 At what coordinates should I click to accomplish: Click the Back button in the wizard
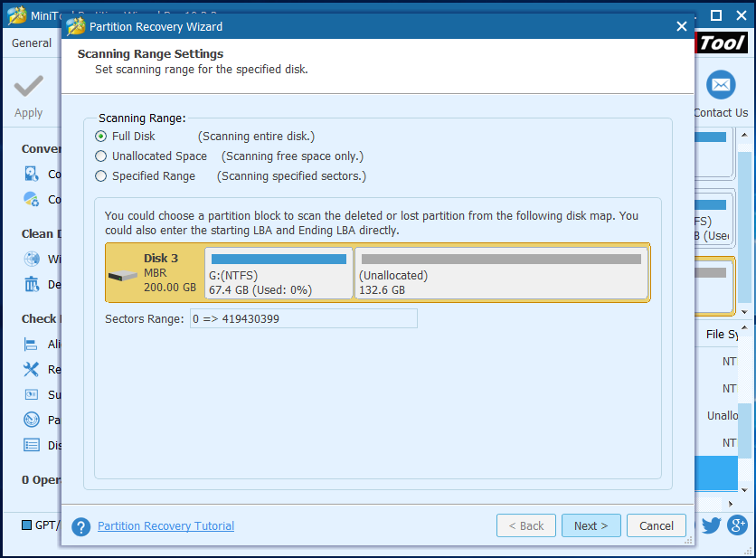(526, 525)
